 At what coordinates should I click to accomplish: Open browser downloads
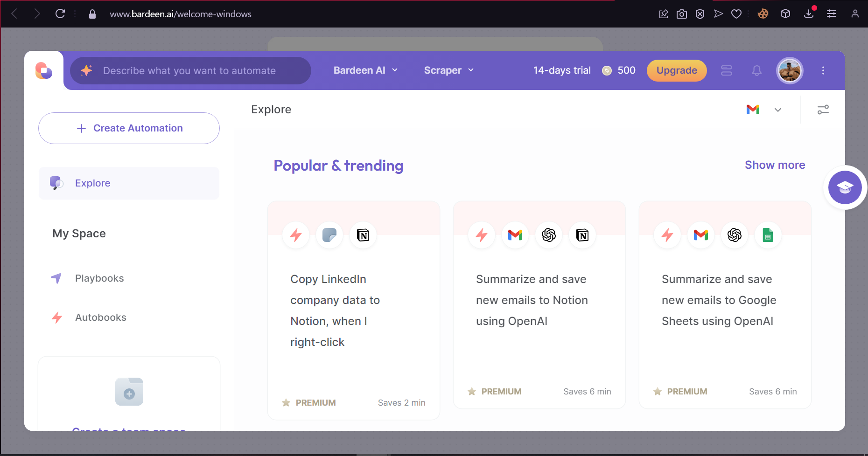(809, 14)
